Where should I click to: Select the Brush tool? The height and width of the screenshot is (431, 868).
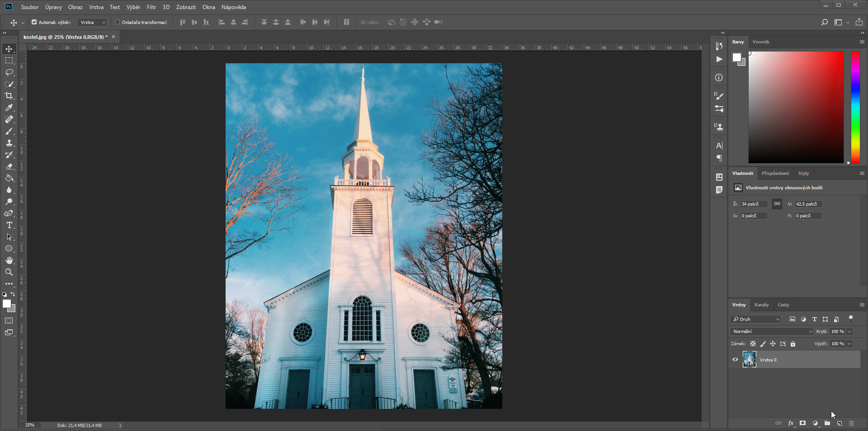(x=9, y=131)
